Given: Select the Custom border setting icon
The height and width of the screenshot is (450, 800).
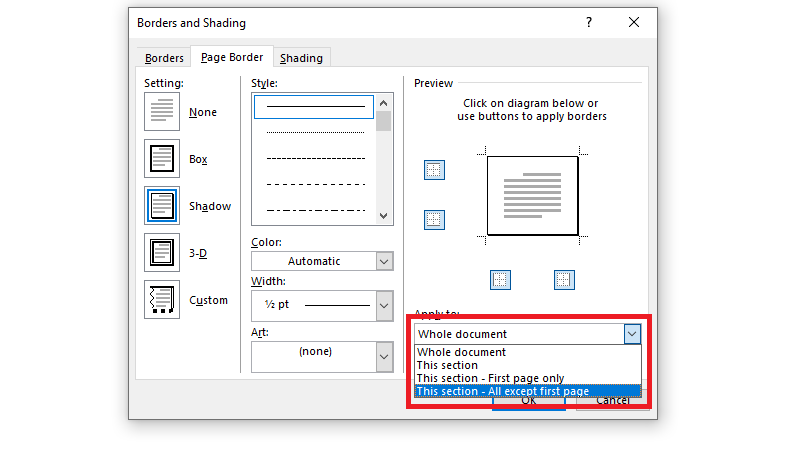Looking at the screenshot, I should tap(162, 300).
